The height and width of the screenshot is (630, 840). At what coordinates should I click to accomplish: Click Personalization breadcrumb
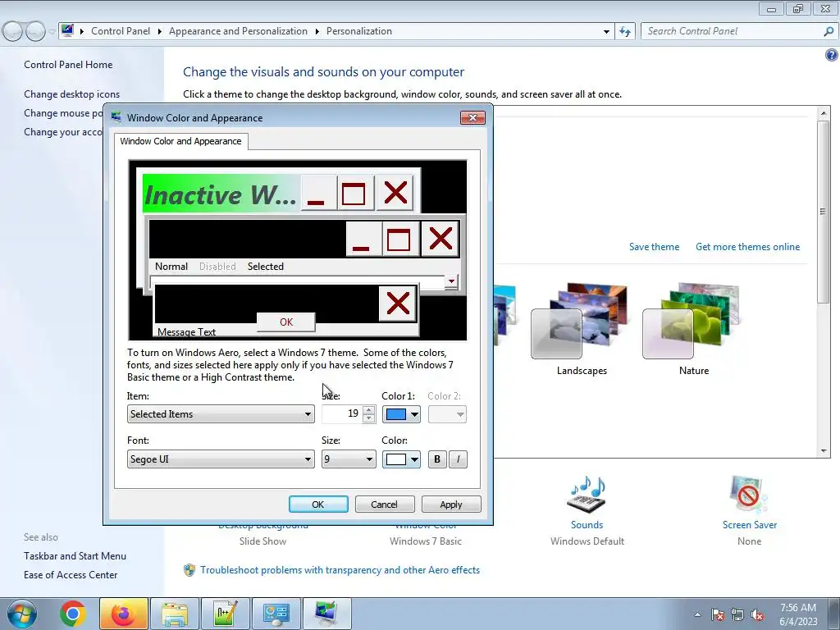(x=359, y=31)
